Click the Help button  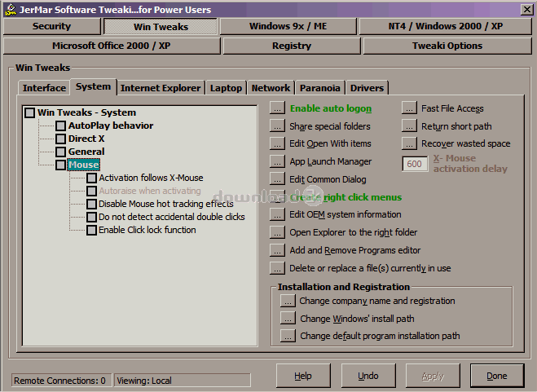pyautogui.click(x=303, y=376)
